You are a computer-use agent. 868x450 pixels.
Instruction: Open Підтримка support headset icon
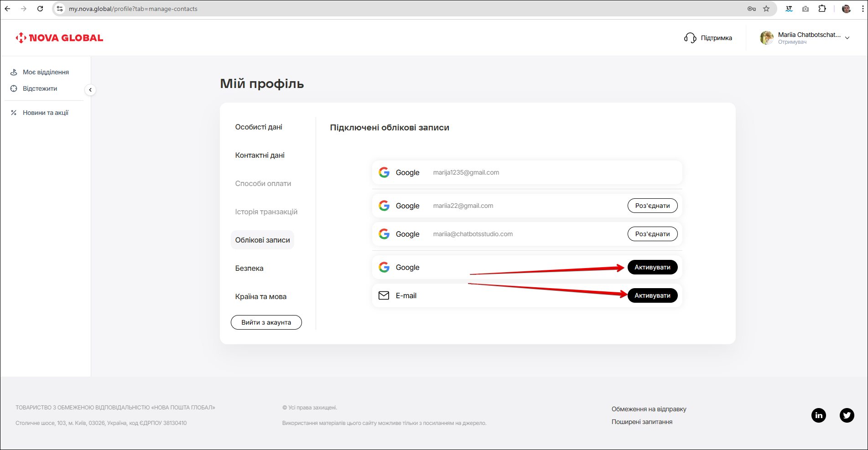pos(690,38)
